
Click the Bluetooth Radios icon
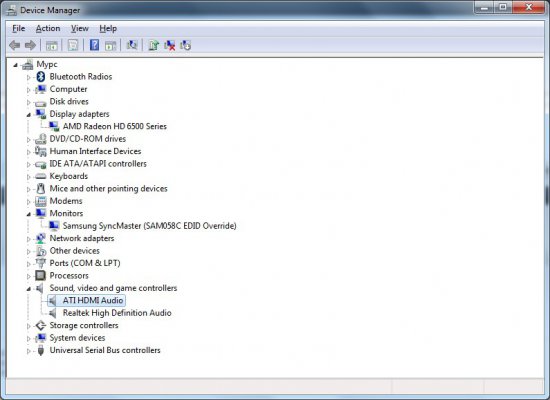click(41, 76)
